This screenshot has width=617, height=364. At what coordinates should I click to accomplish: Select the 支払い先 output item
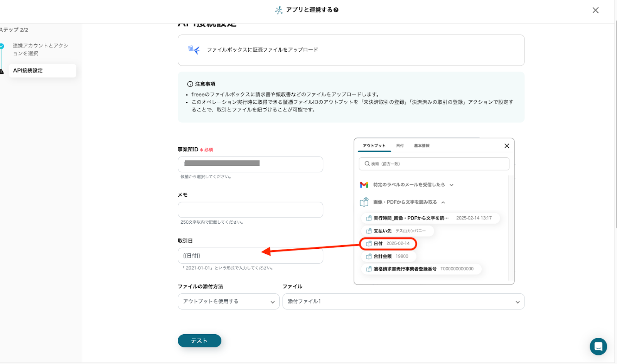pos(398,231)
